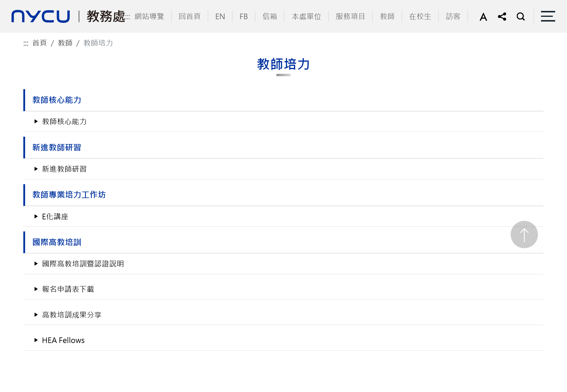Open 國際高教培訓暨認證說明 entry

click(x=83, y=264)
